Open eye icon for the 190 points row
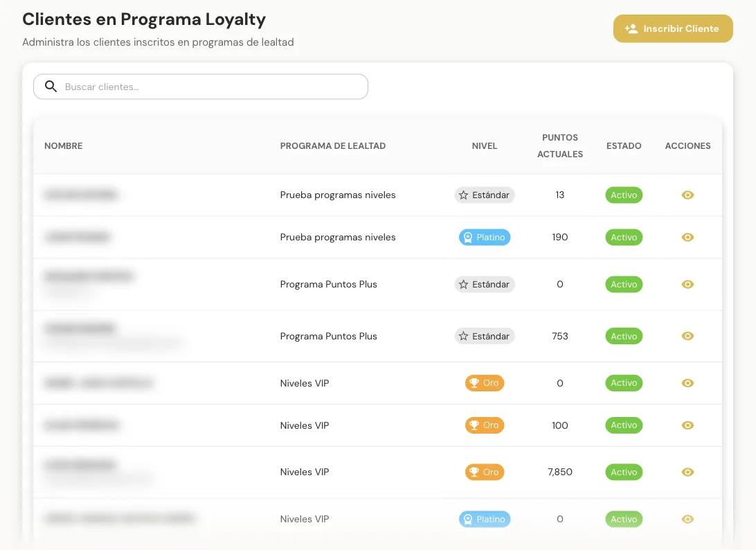The image size is (756, 550). pos(687,238)
